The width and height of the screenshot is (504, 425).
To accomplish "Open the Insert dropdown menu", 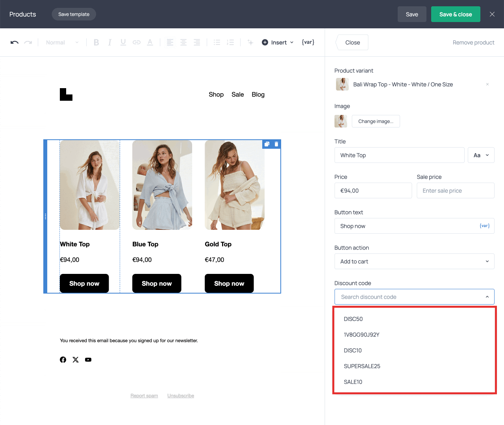I will (278, 42).
